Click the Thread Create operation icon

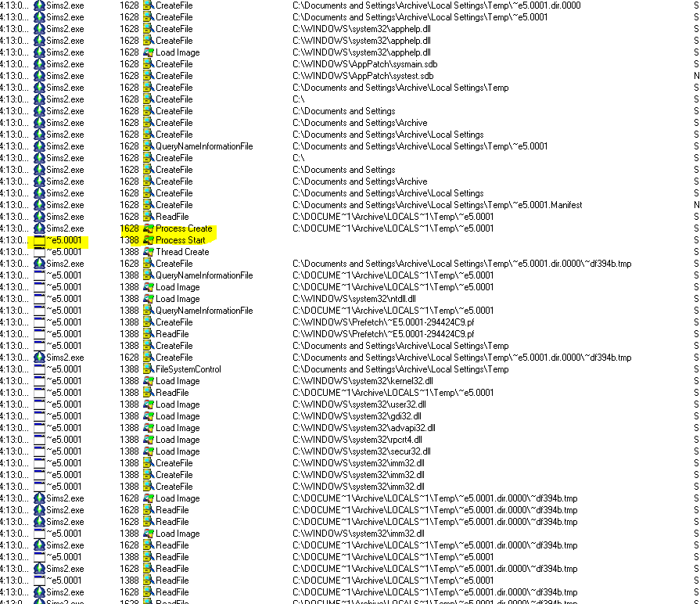coord(148,252)
